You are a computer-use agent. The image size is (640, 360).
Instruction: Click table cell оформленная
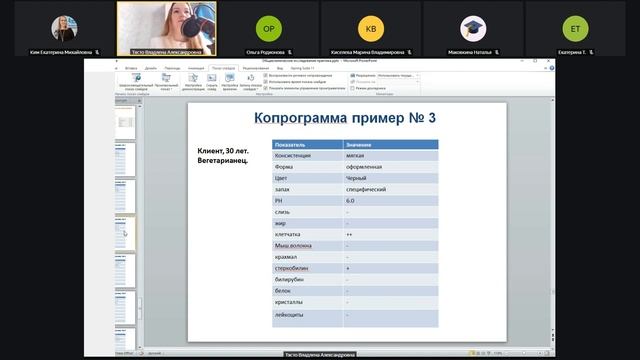[391, 167]
